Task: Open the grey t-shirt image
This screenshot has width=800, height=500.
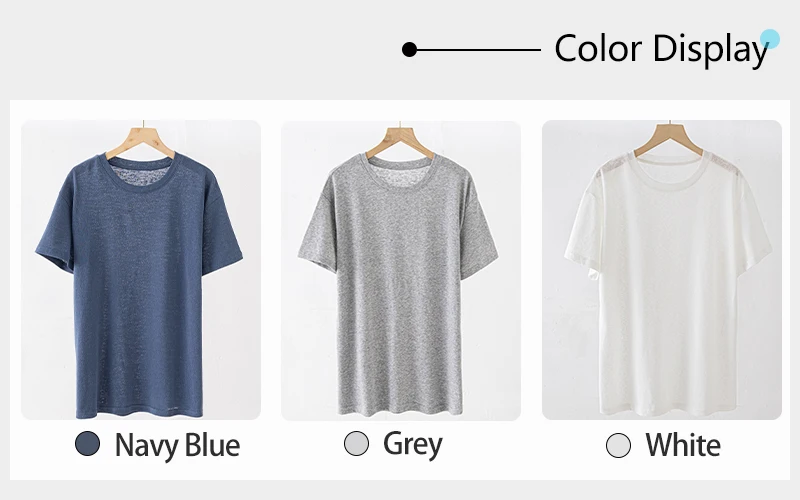Action: point(401,270)
